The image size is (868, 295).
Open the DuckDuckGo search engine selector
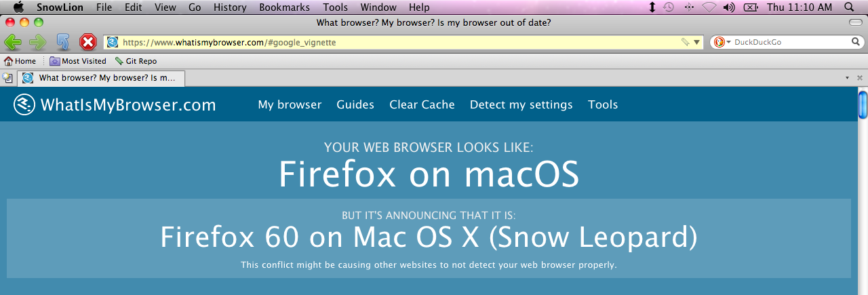(x=722, y=42)
